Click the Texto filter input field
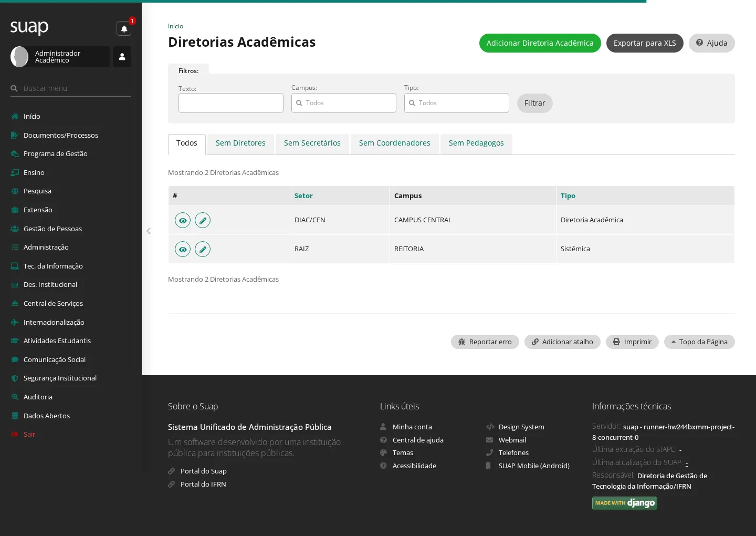756x536 pixels. coord(231,103)
